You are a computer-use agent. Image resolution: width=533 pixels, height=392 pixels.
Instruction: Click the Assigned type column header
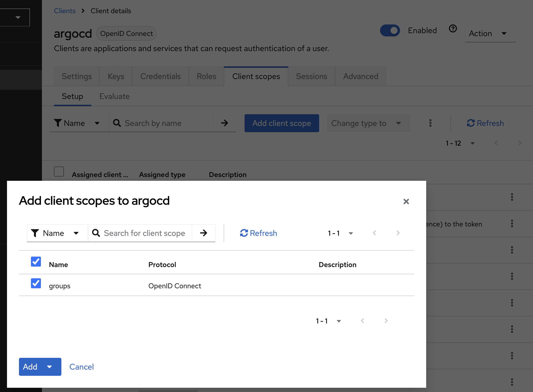(162, 175)
